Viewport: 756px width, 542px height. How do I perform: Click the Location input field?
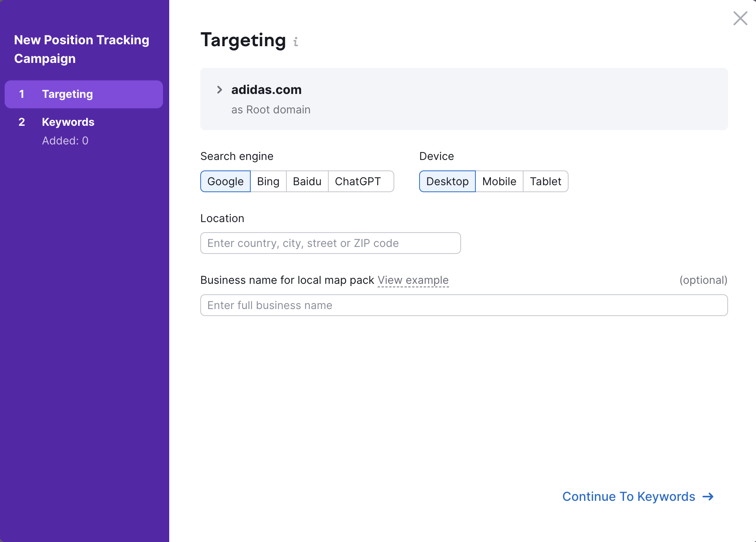point(330,243)
